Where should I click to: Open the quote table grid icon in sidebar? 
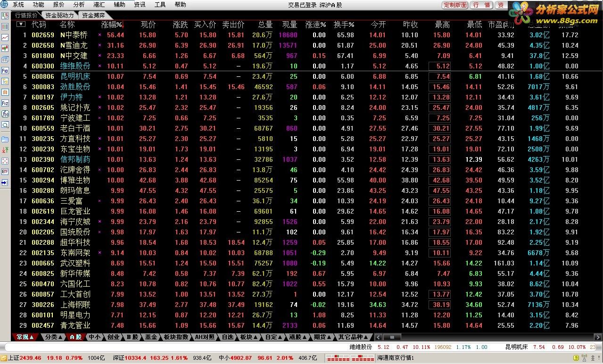pos(5,27)
